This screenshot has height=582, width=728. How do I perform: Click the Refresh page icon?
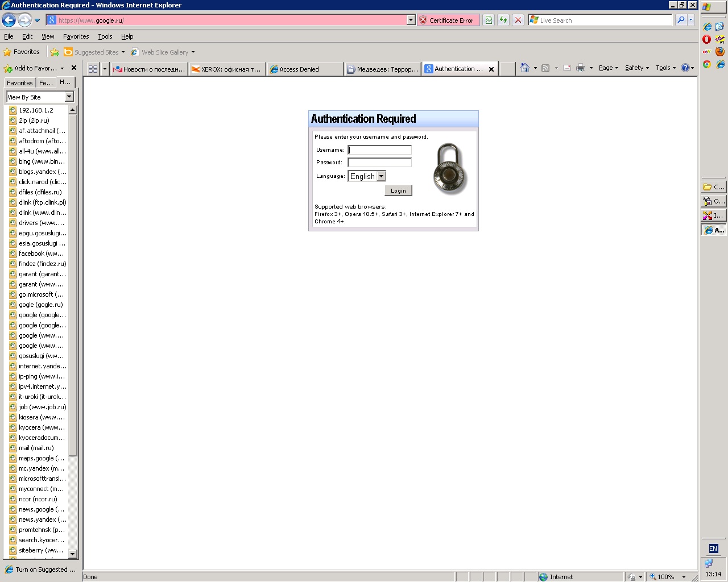tap(503, 20)
